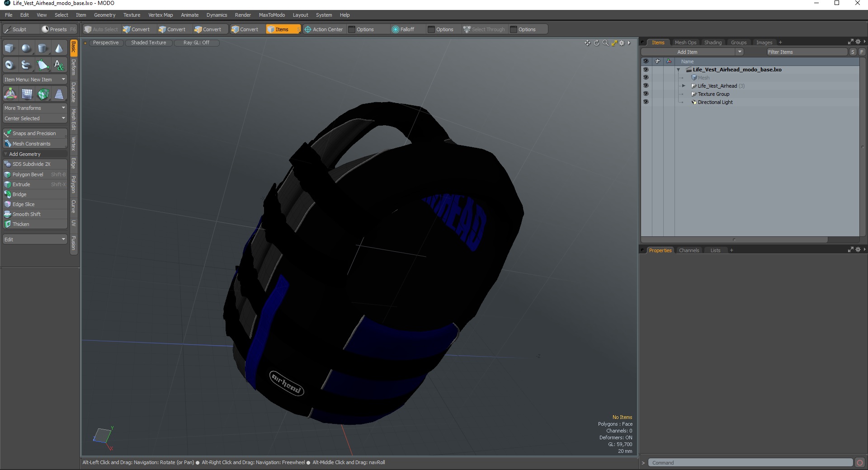
Task: Select the Cube primitive tool
Action: 9,48
